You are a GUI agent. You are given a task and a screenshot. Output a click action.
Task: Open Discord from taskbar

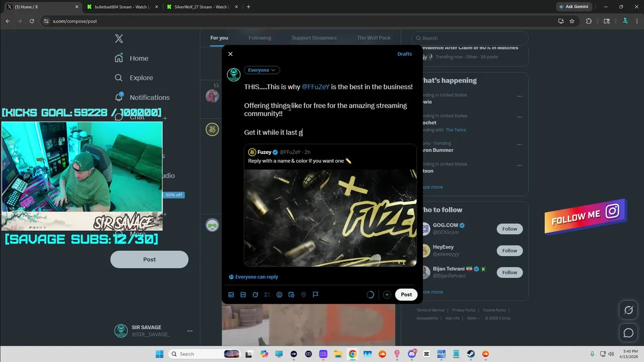(x=412, y=354)
